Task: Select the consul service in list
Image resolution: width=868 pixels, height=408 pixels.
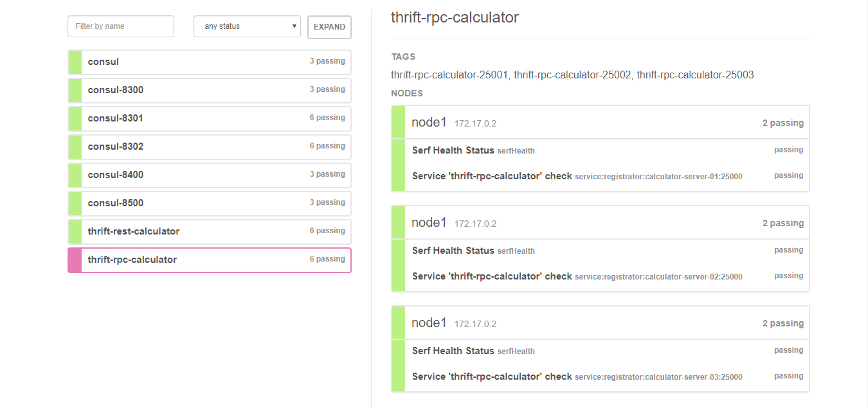Action: 210,62
